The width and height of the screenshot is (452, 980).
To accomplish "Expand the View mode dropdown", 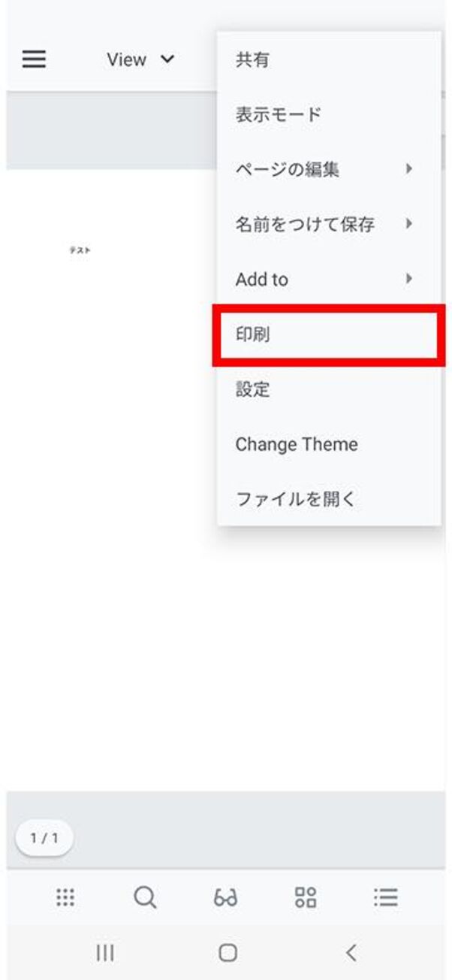I will 140,59.
